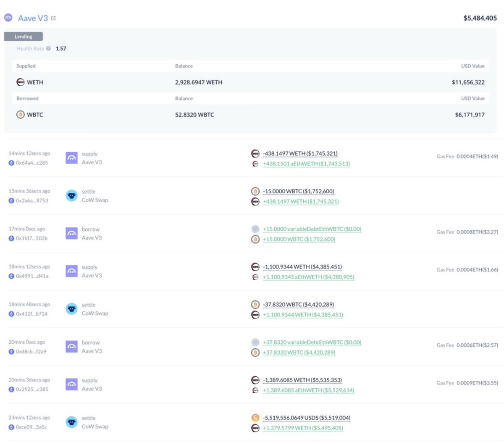Click the WETH icon beside -438.1497 WETH
The image size is (504, 445).
click(255, 153)
